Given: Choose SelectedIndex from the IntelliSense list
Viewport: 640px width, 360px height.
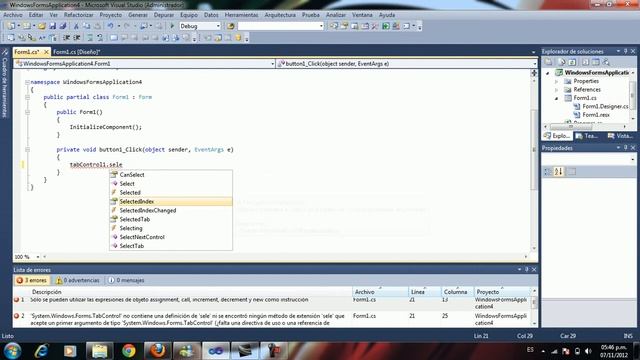Looking at the screenshot, I should pyautogui.click(x=171, y=202).
